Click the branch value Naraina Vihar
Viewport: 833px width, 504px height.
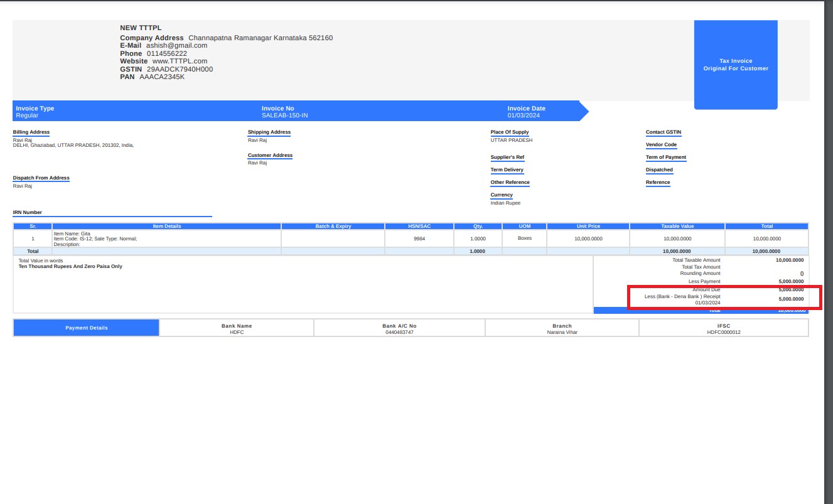coord(562,332)
